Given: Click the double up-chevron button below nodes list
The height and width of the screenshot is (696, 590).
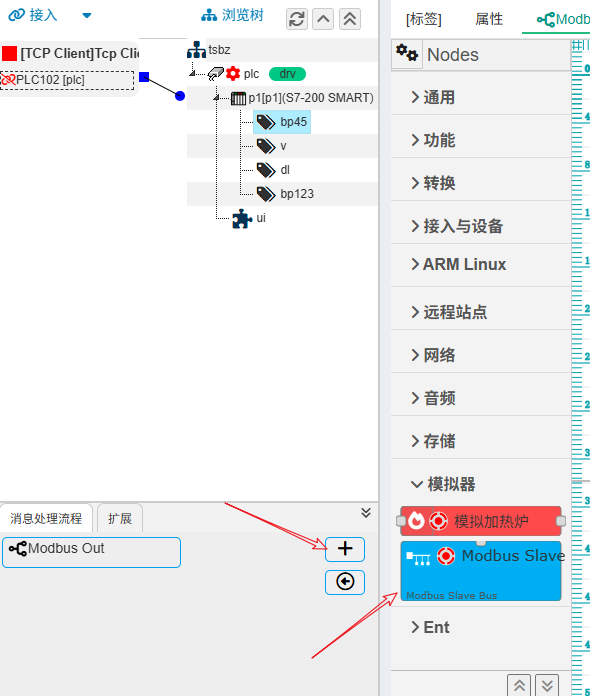Looking at the screenshot, I should (x=519, y=685).
